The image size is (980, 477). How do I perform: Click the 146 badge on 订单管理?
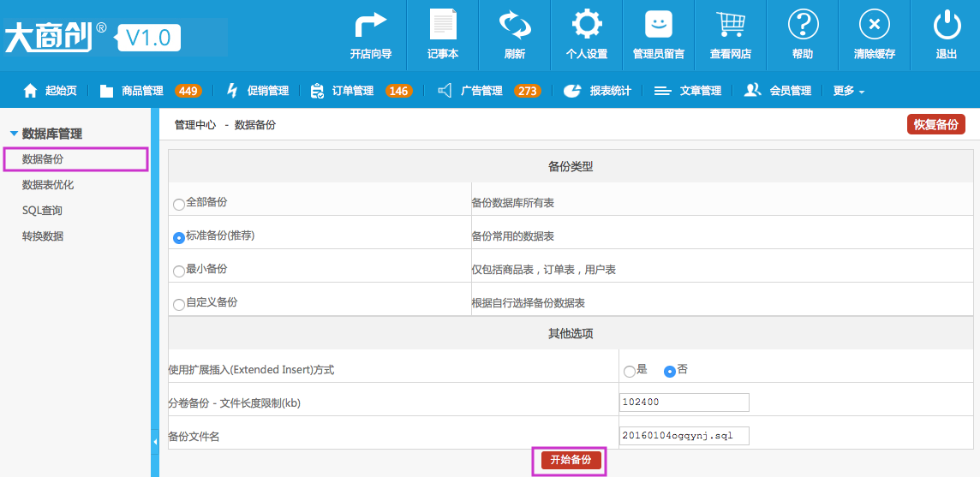[398, 92]
